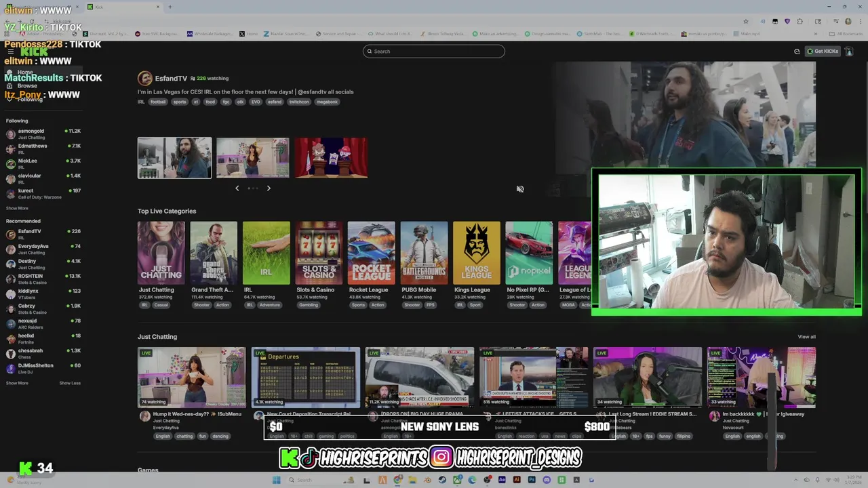Unmute the featured stream preview
Viewport: 868px width, 488px height.
[520, 189]
